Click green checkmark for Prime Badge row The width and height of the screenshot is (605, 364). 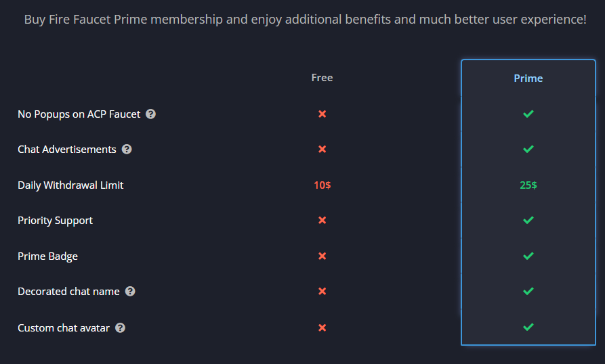coord(528,256)
